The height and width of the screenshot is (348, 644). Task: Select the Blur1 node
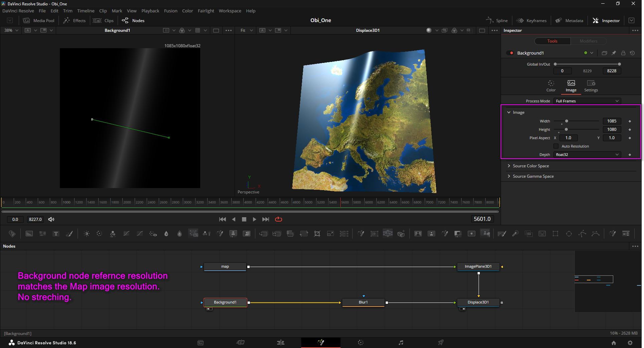coord(363,302)
